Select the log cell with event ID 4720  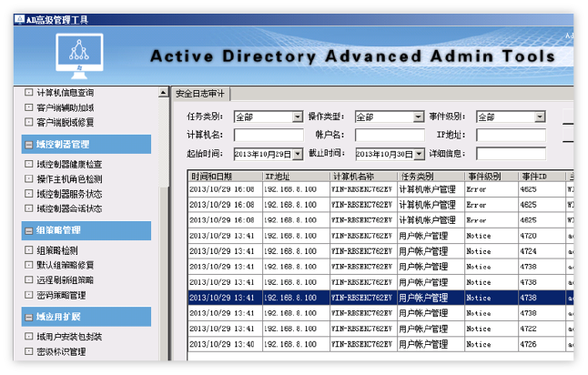click(542, 236)
